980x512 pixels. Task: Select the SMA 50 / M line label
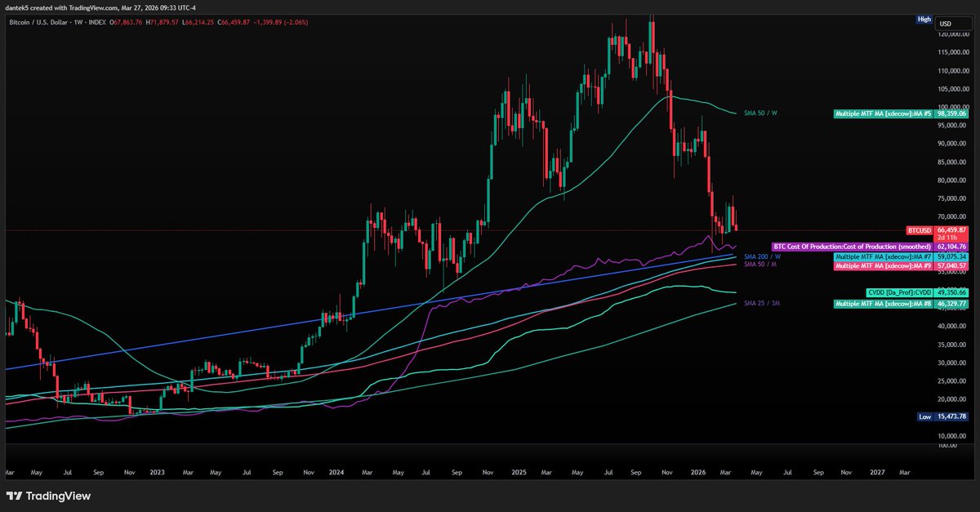(x=760, y=265)
